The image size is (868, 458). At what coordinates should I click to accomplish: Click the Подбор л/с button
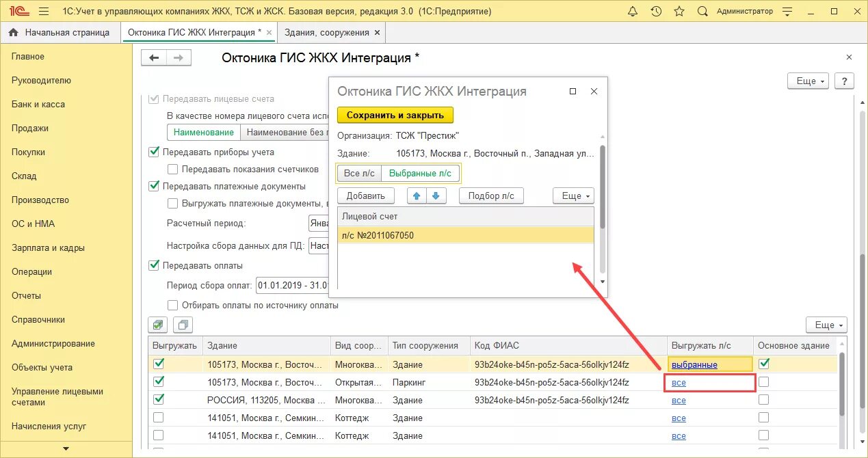tap(491, 196)
